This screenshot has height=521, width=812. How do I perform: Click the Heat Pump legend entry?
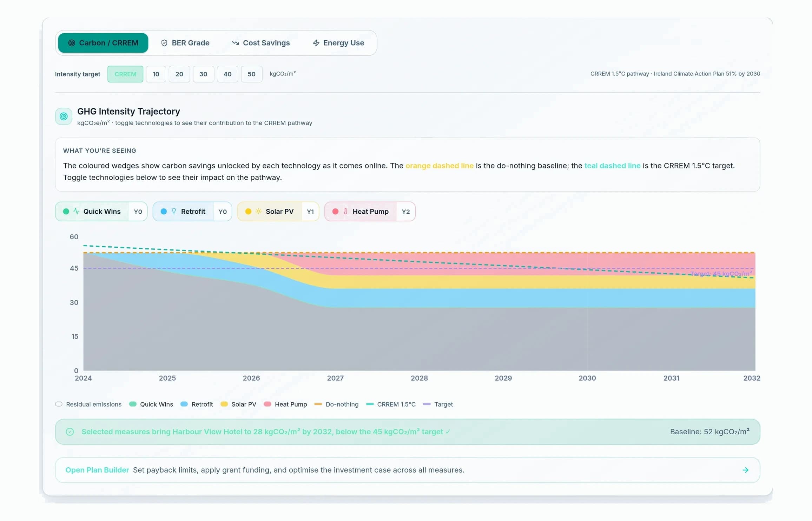[285, 404]
